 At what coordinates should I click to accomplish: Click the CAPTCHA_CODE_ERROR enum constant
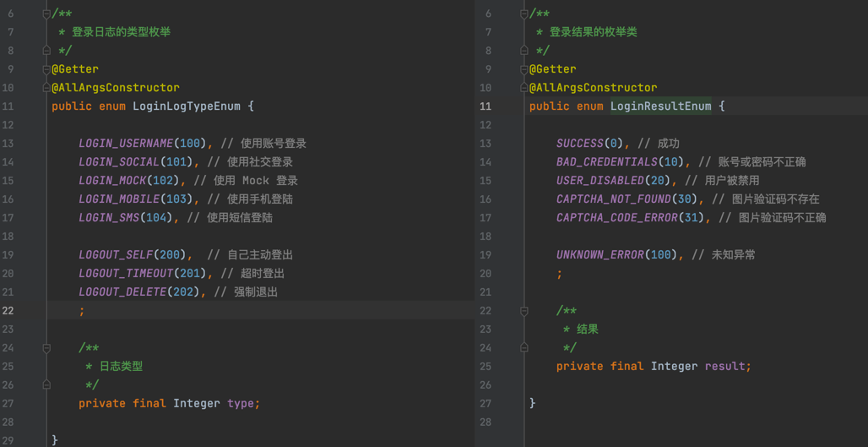[x=616, y=218]
